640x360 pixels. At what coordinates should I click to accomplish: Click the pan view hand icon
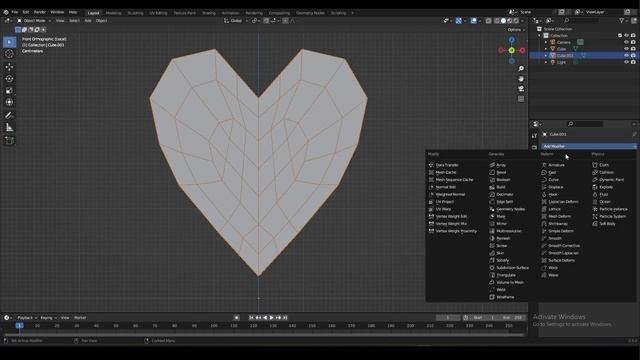pos(521,79)
